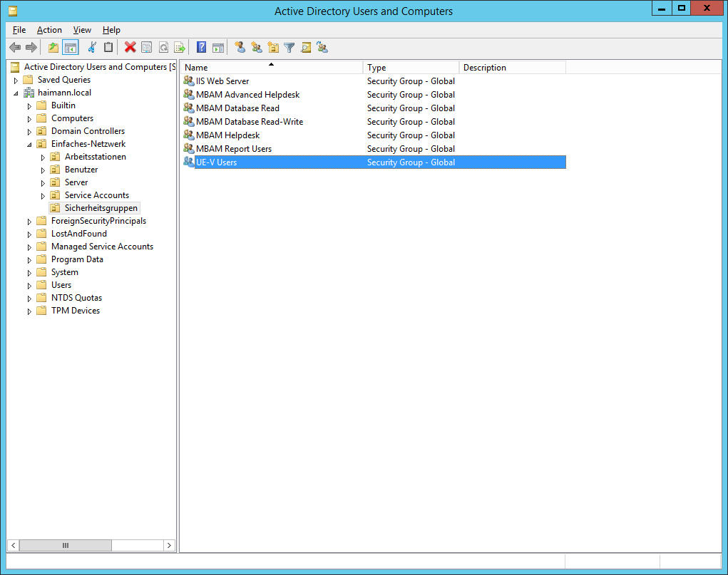Click MBAM Helpdesk group icon
Screen dimensions: 728x575
pos(188,135)
